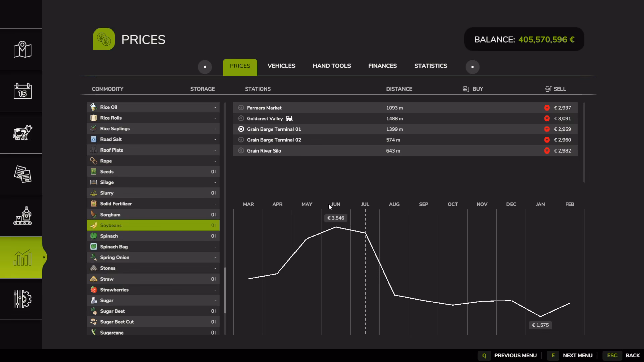Click the commodity list scrollbar
The height and width of the screenshot is (362, 644).
pos(225,290)
